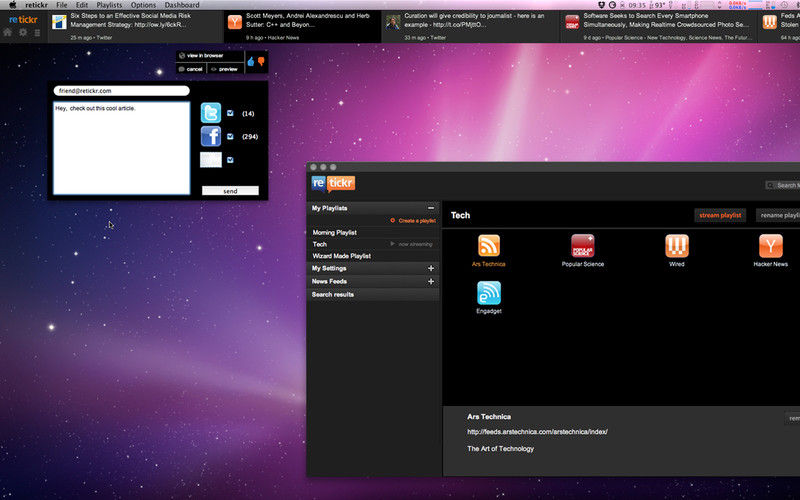The height and width of the screenshot is (500, 800).
Task: Click the Search results section header
Action: coord(373,294)
